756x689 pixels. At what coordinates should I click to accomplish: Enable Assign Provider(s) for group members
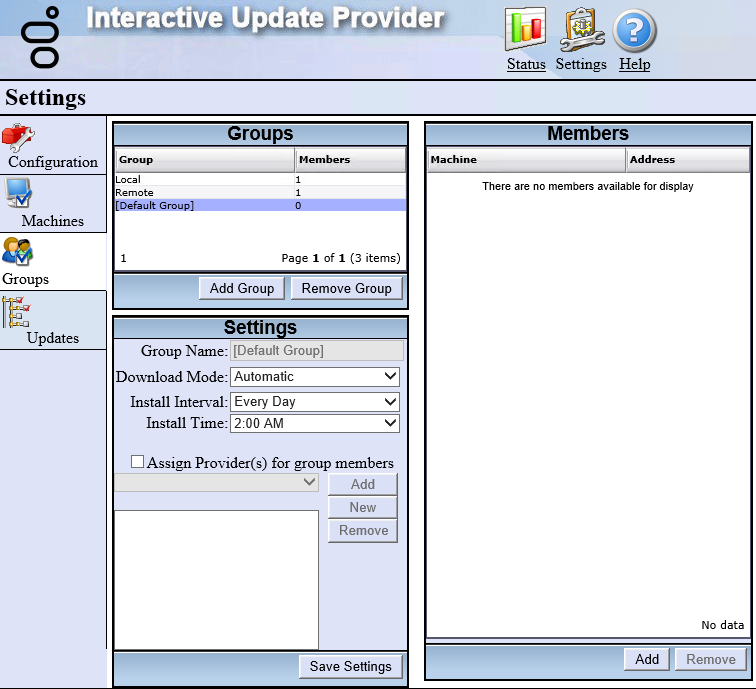(x=137, y=462)
